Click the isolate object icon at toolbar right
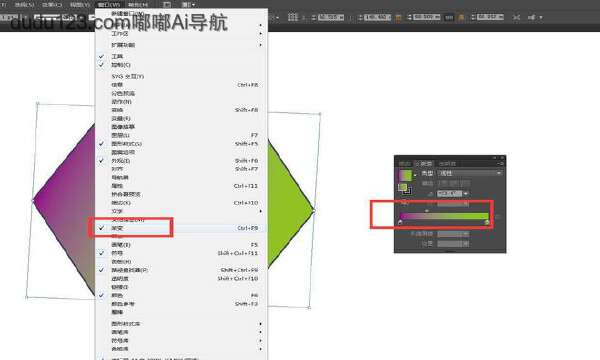Screen dimensions: 600x360 (x=516, y=18)
